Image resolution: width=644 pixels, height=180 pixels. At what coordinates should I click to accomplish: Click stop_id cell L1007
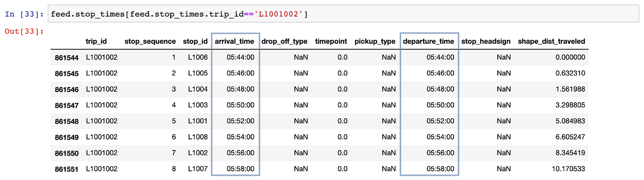(198, 168)
